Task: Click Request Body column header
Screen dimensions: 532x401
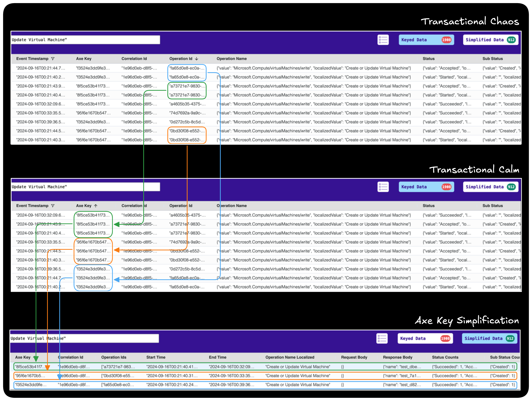Action: point(354,357)
